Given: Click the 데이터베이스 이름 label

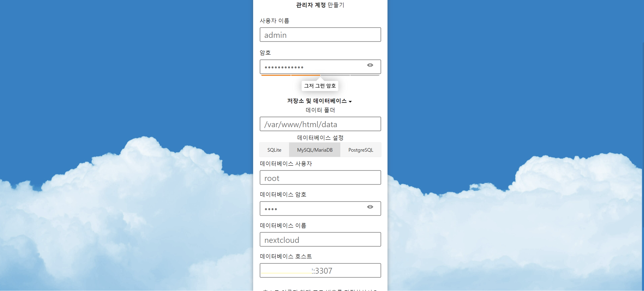Looking at the screenshot, I should [x=283, y=225].
